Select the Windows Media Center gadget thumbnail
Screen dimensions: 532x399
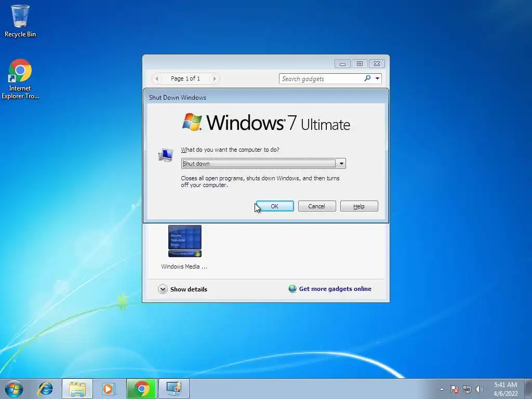point(185,241)
